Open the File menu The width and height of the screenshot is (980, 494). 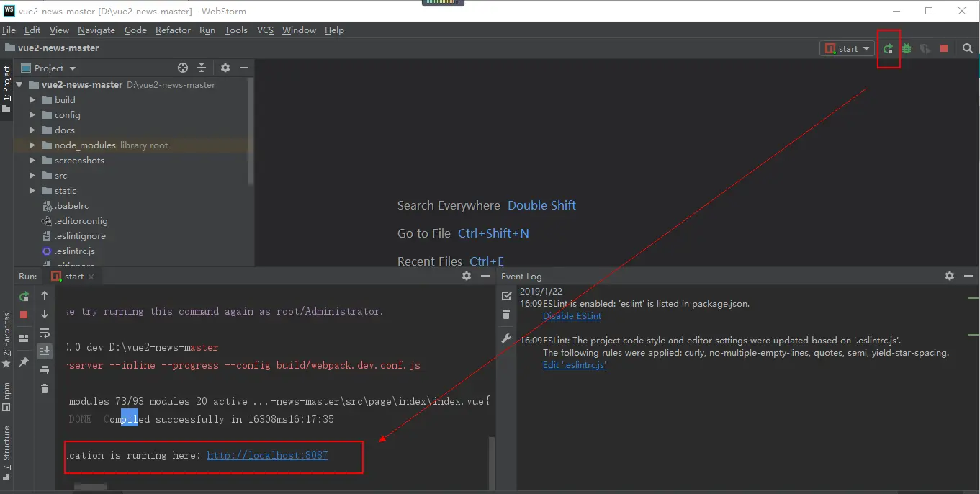[x=9, y=30]
